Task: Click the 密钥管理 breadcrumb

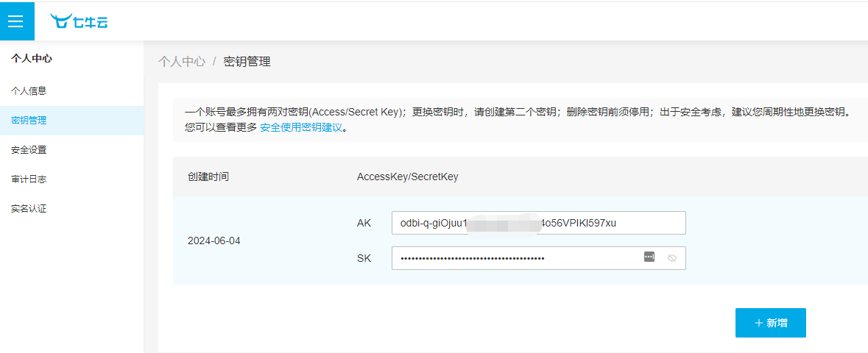Action: click(x=247, y=62)
